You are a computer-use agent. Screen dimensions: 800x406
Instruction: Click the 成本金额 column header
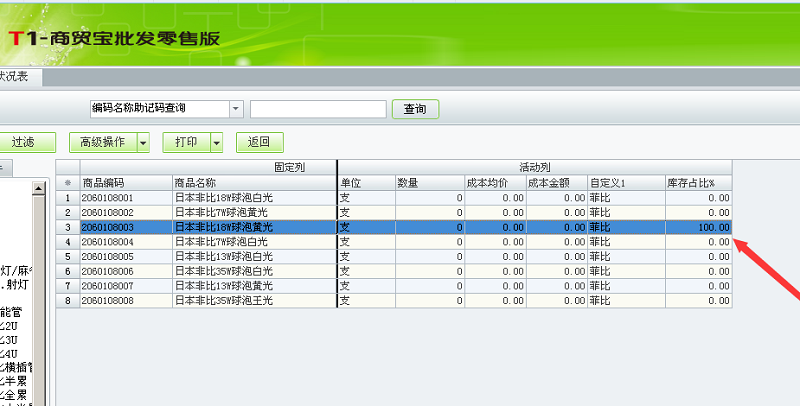point(557,183)
